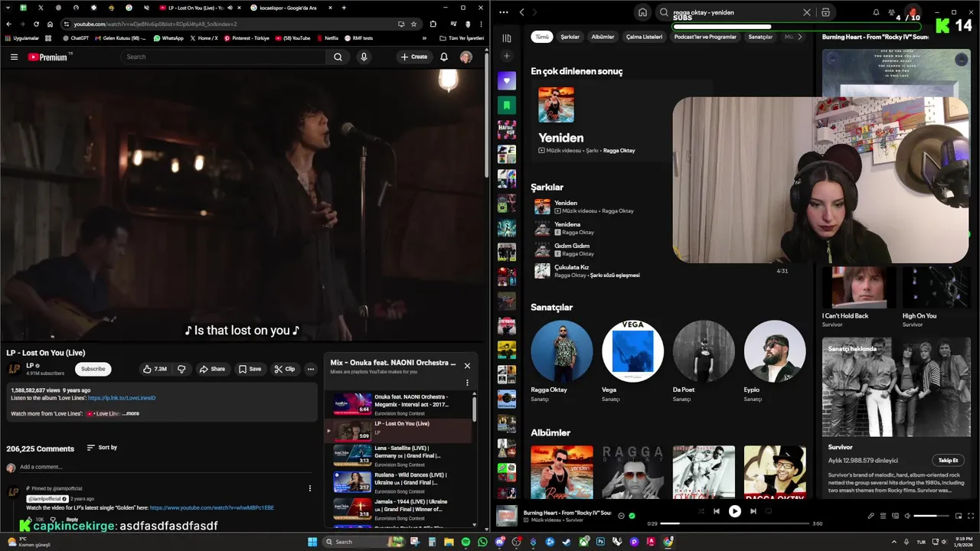Click YouTube search magnifier button
The width and height of the screenshot is (980, 551).
click(338, 57)
